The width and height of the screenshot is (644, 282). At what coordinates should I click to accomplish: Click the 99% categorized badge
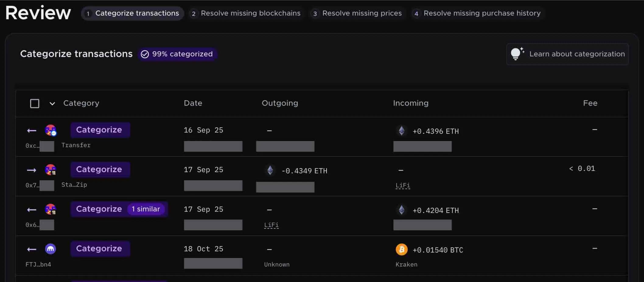click(177, 54)
